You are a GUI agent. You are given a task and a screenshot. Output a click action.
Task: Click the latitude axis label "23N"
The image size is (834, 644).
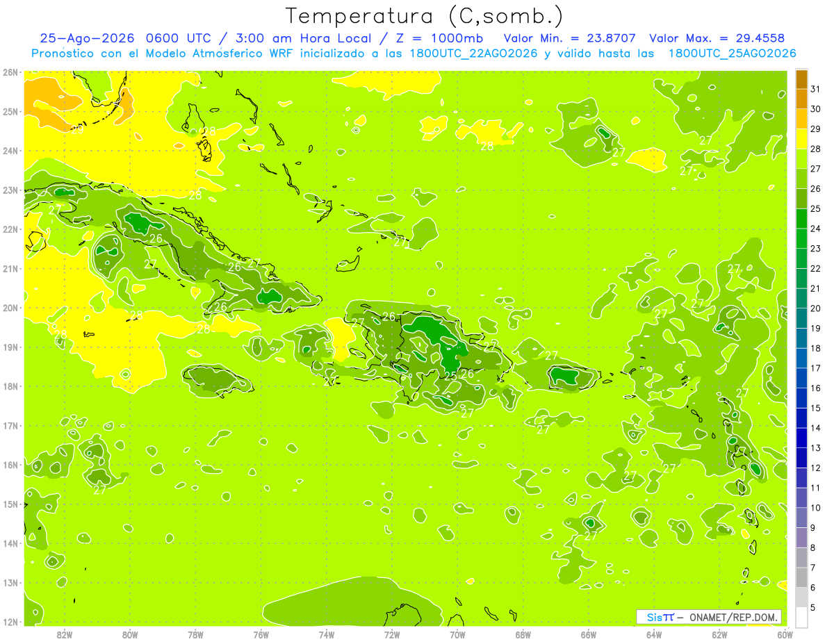tap(10, 190)
